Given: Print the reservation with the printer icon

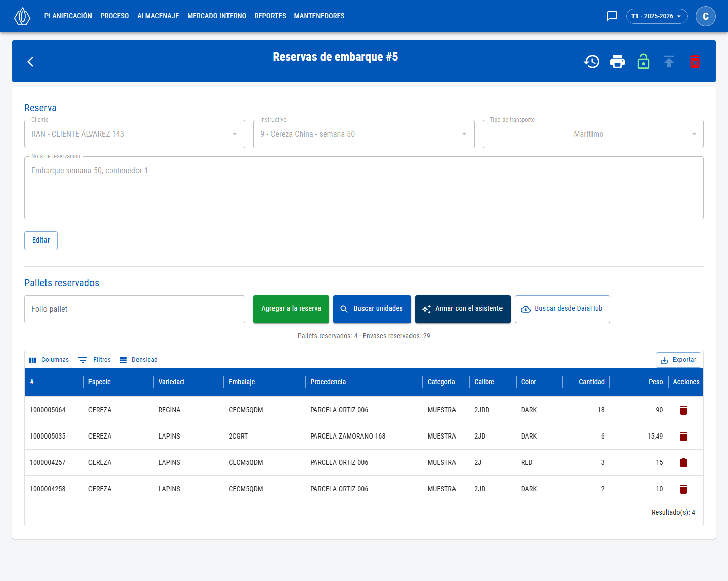Looking at the screenshot, I should pyautogui.click(x=617, y=62).
